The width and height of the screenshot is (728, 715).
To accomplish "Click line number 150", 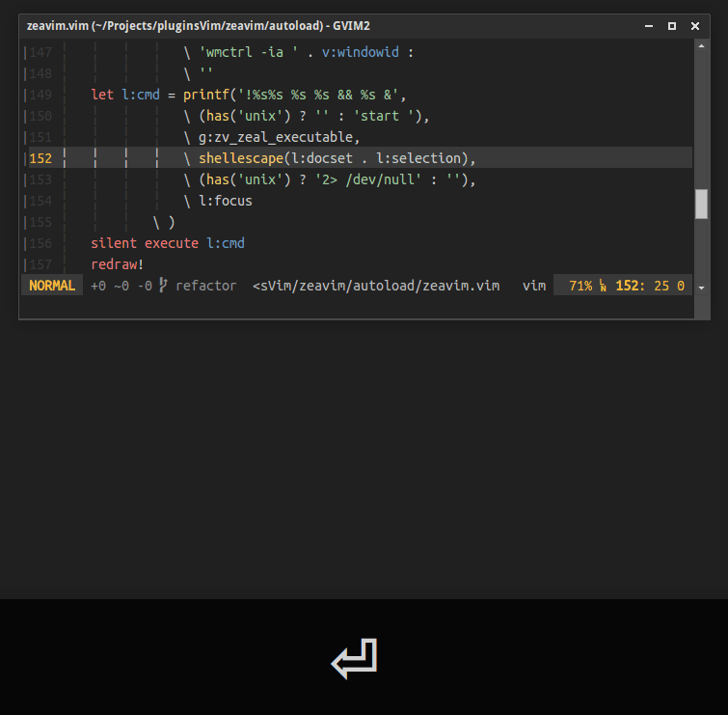I will click(40, 116).
